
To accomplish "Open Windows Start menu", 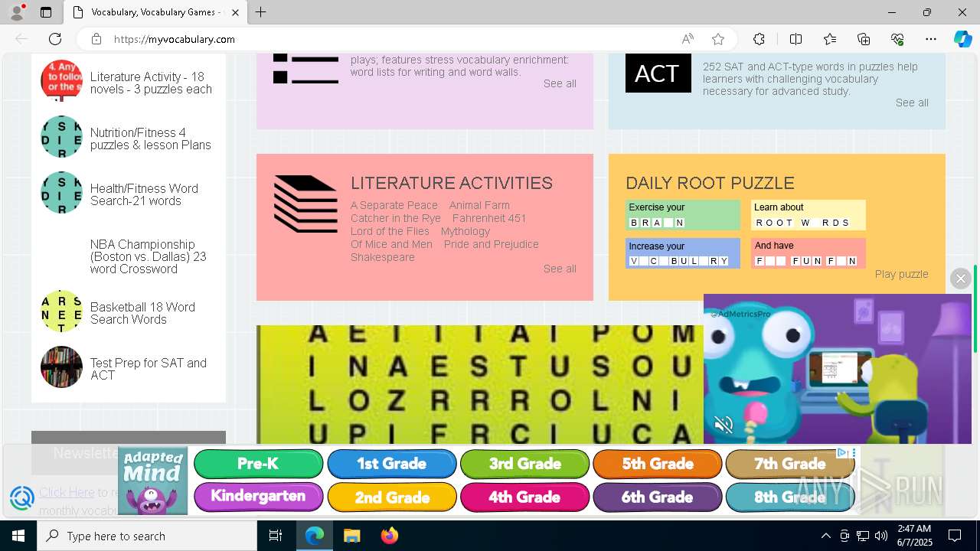I will [x=18, y=536].
